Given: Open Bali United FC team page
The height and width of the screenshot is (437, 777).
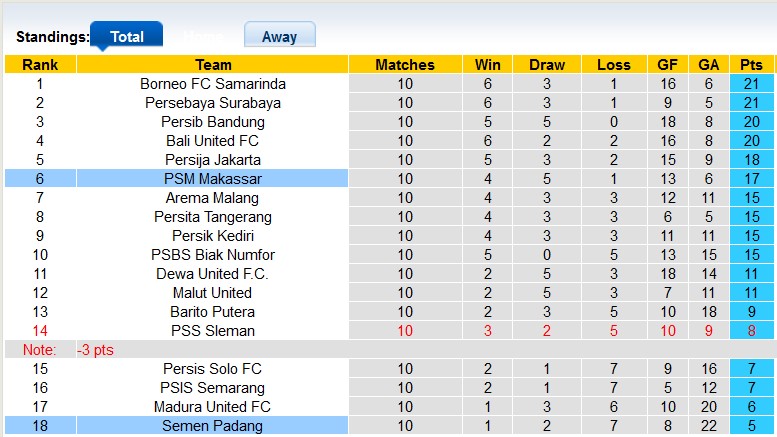Looking at the screenshot, I should 212,141.
